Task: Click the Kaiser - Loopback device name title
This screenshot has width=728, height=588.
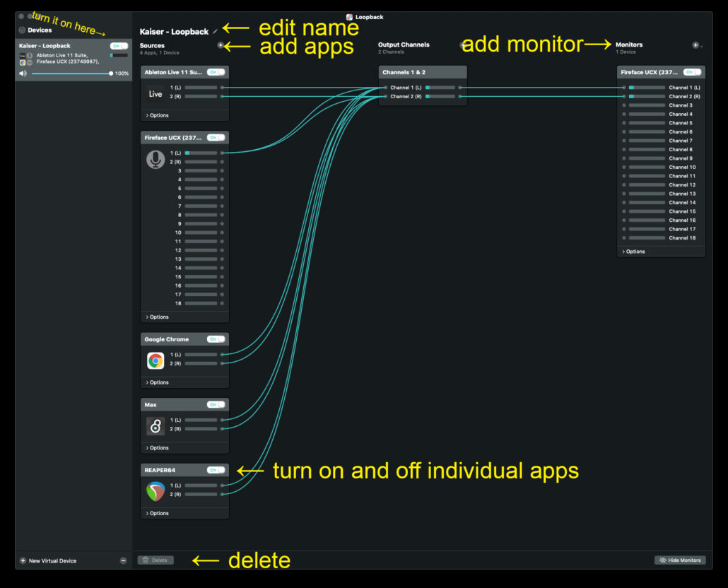Action: 174,32
